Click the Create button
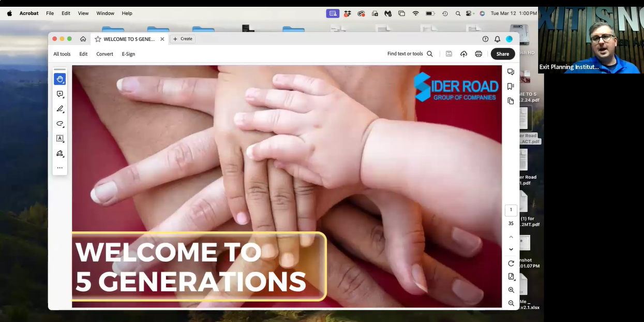 tap(183, 39)
